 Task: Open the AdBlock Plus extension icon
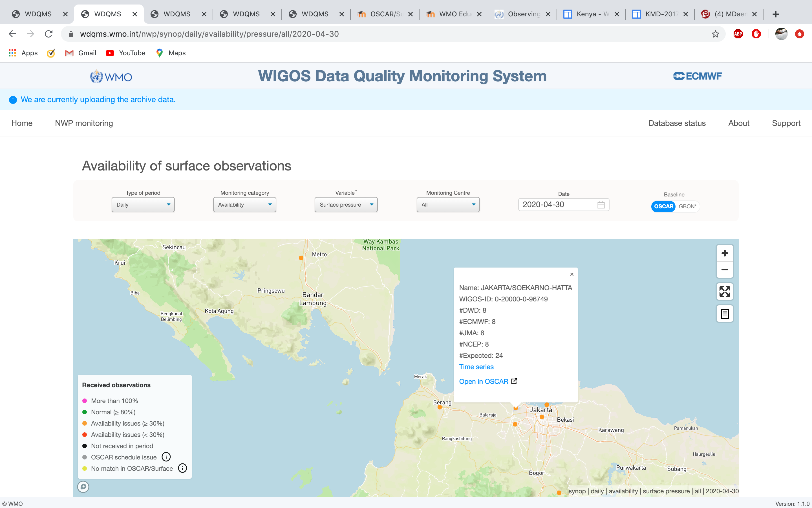tap(738, 34)
